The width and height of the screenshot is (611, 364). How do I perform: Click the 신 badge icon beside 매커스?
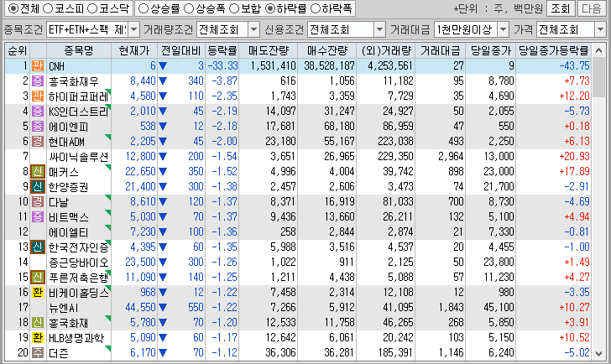(x=38, y=171)
